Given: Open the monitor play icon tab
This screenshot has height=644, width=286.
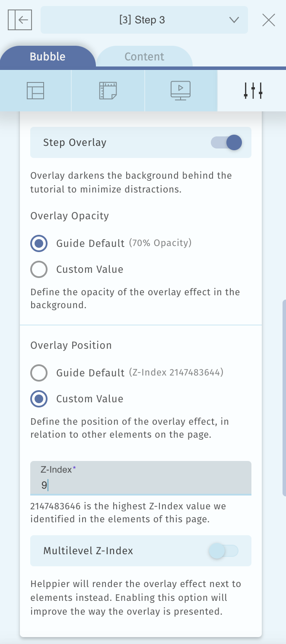Looking at the screenshot, I should coord(181,91).
